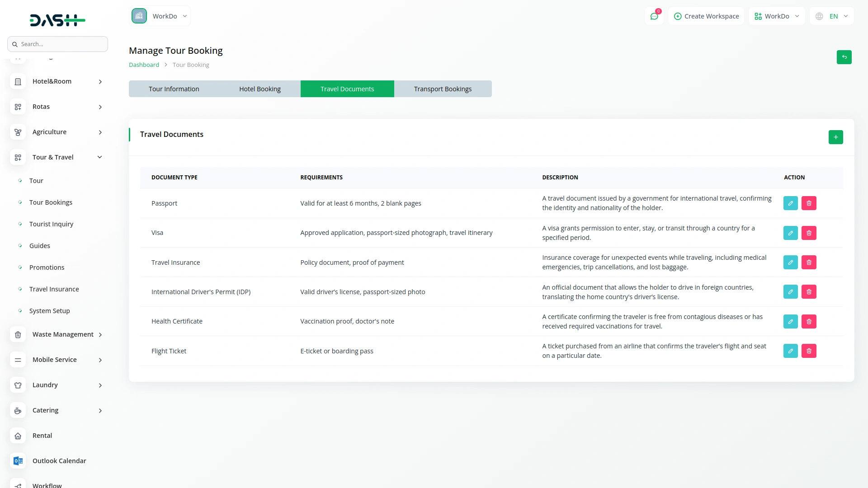
Task: Click the green back arrow icon
Action: (844, 57)
